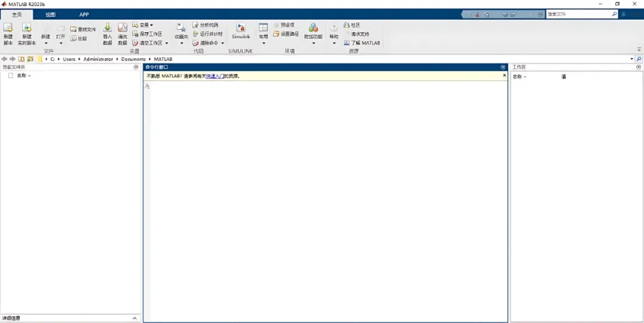Viewport: 644px width, 323px height.
Task: Open the 布局 layout dropdown
Action: tap(264, 35)
